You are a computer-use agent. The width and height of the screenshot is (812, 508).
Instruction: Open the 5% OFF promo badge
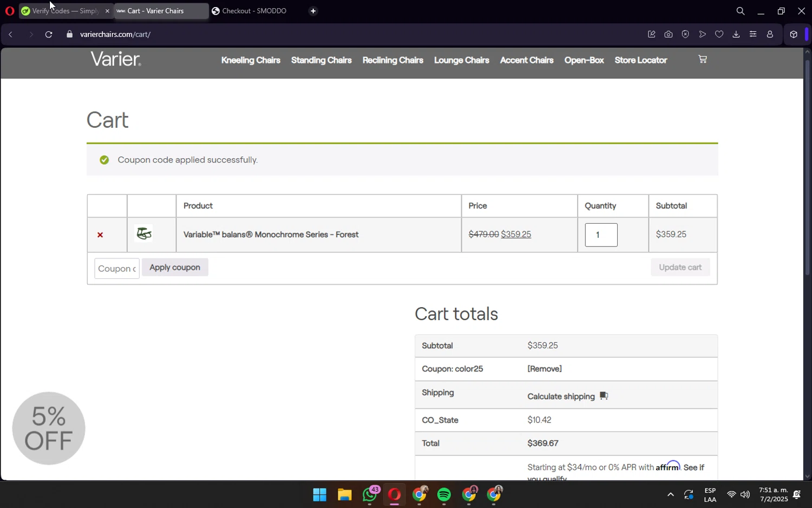tap(49, 428)
